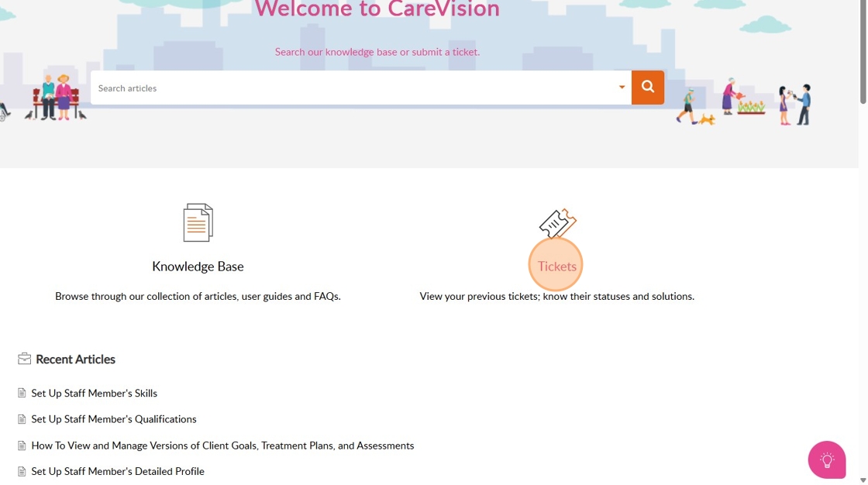This screenshot has height=485, width=868.
Task: Click the Recent Articles briefcase icon
Action: pos(24,359)
